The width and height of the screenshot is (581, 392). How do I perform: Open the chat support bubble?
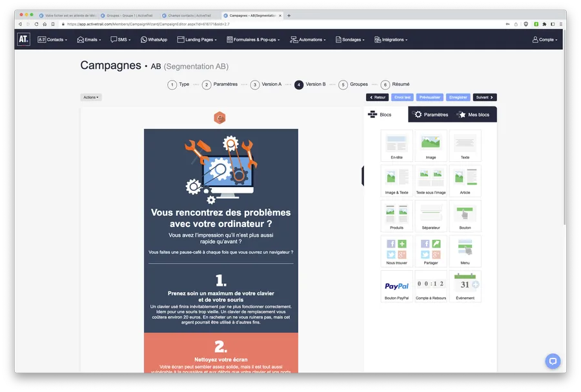pos(553,361)
